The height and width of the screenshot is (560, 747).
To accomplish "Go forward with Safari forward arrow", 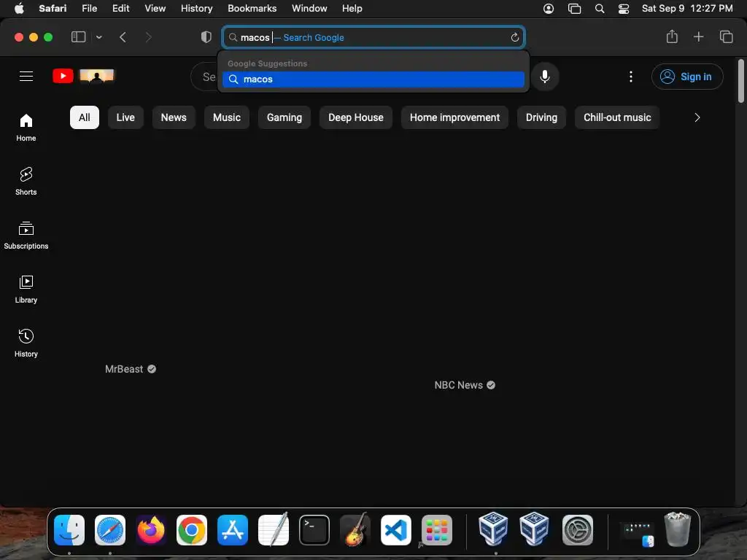I will (x=148, y=37).
